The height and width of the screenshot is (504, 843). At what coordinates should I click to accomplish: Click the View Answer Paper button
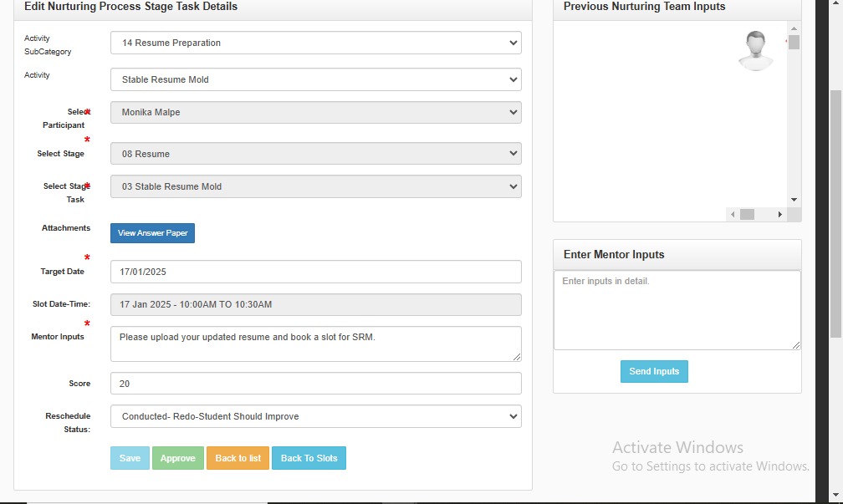[x=152, y=233]
